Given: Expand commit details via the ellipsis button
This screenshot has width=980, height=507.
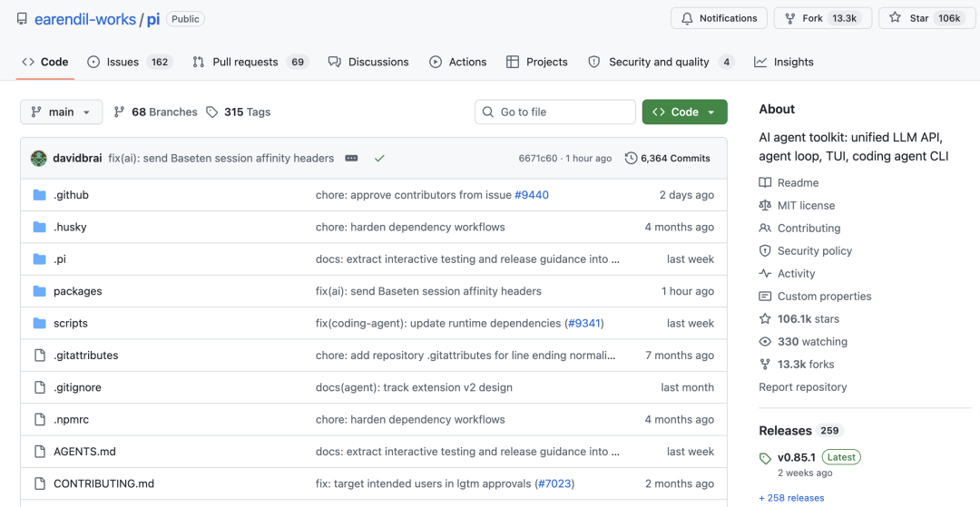Looking at the screenshot, I should coord(352,158).
